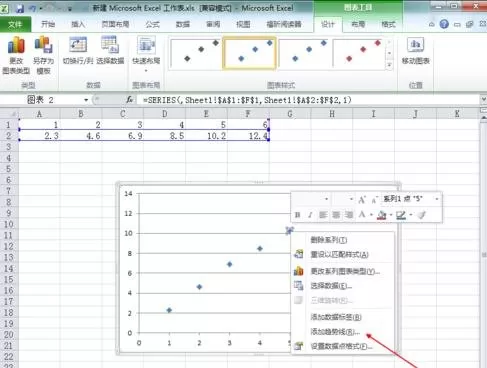Open the Name Box dropdown arrow
This screenshot has height=368, width=487.
[x=86, y=100]
